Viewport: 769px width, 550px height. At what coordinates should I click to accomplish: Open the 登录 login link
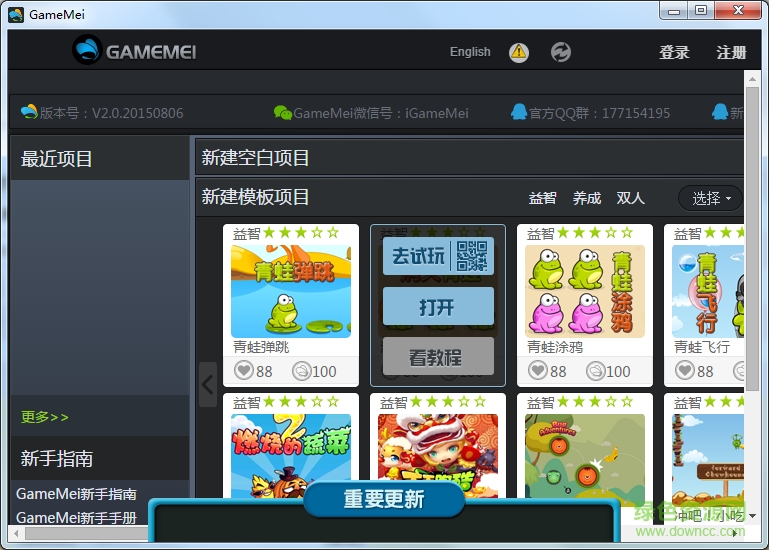[x=674, y=52]
